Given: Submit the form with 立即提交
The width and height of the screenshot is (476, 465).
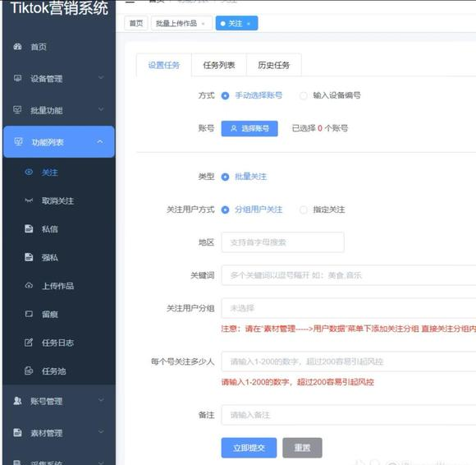Looking at the screenshot, I should 249,448.
